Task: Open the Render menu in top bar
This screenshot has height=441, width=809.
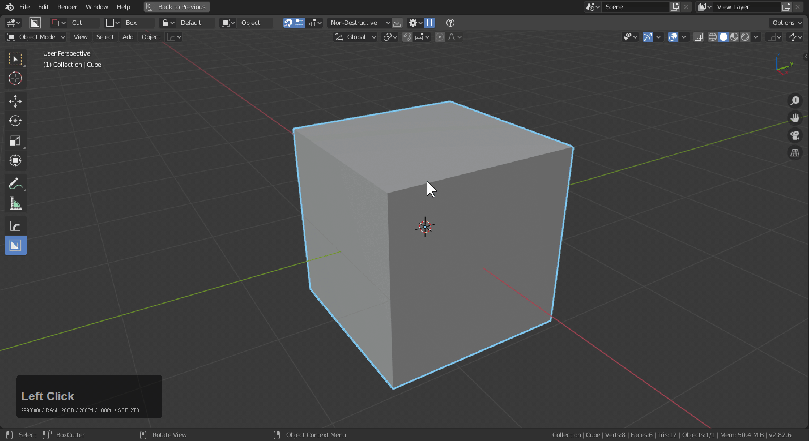Action: [67, 7]
